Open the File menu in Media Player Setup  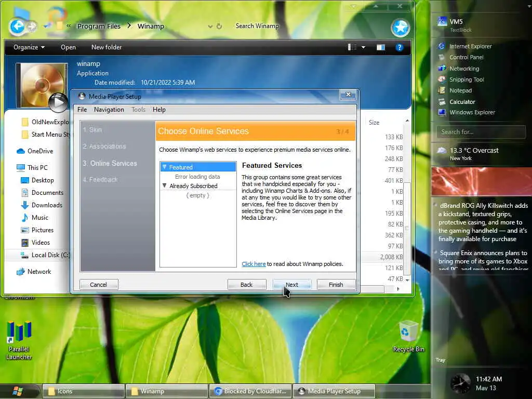coord(82,110)
